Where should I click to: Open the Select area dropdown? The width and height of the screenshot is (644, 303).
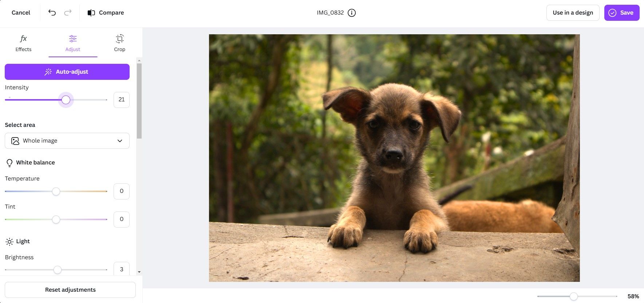(x=67, y=141)
